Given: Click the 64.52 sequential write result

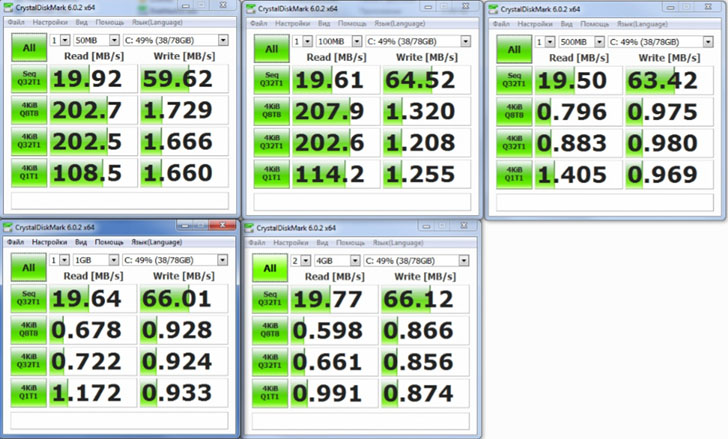Looking at the screenshot, I should coord(427,80).
